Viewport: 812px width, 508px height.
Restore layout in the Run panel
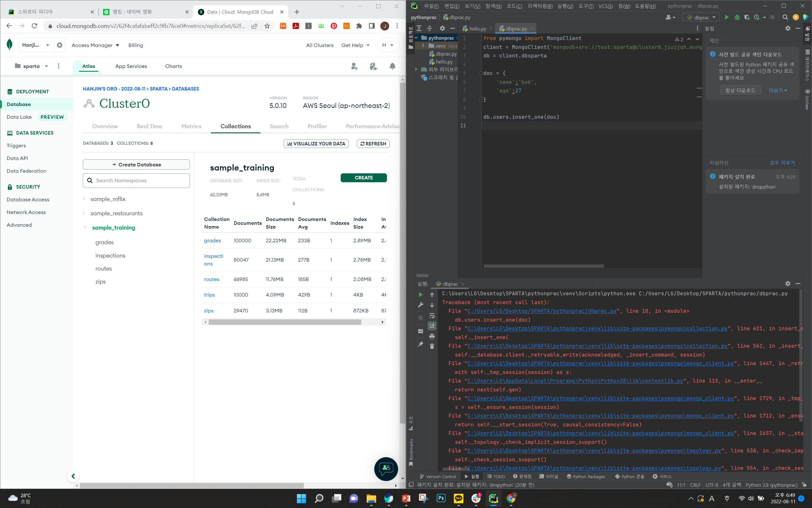tap(420, 331)
